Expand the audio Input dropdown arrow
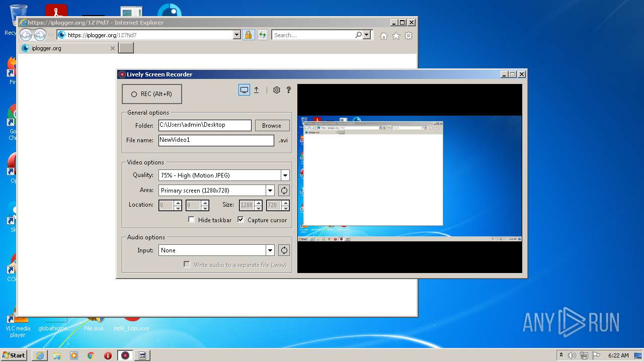The width and height of the screenshot is (644, 362). 270,250
